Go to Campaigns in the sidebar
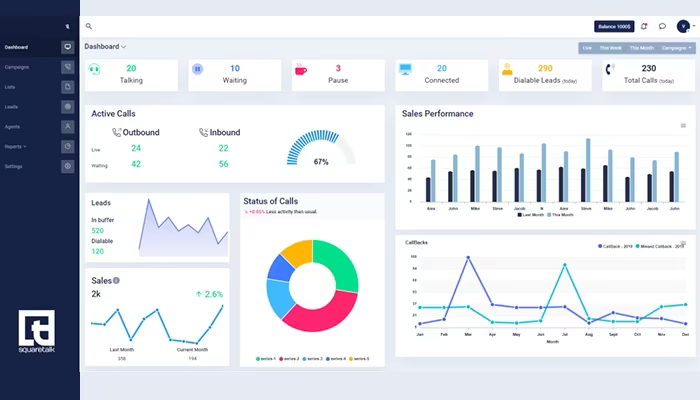The height and width of the screenshot is (400, 700). click(x=17, y=67)
